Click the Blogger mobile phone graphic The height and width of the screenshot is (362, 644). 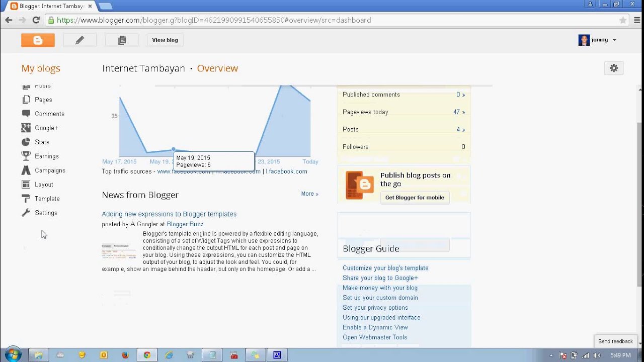click(x=359, y=185)
